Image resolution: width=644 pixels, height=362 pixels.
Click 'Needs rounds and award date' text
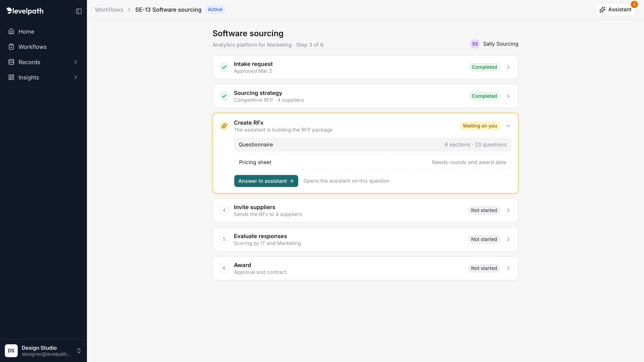469,162
